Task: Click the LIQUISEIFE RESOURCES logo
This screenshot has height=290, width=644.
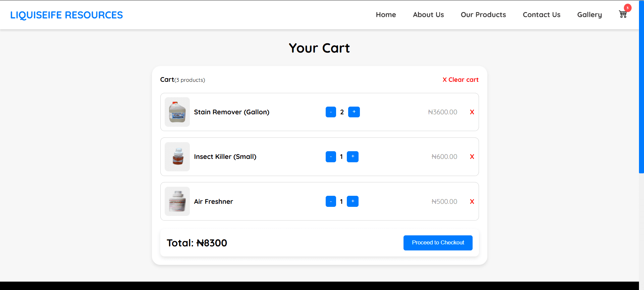Action: (66, 15)
